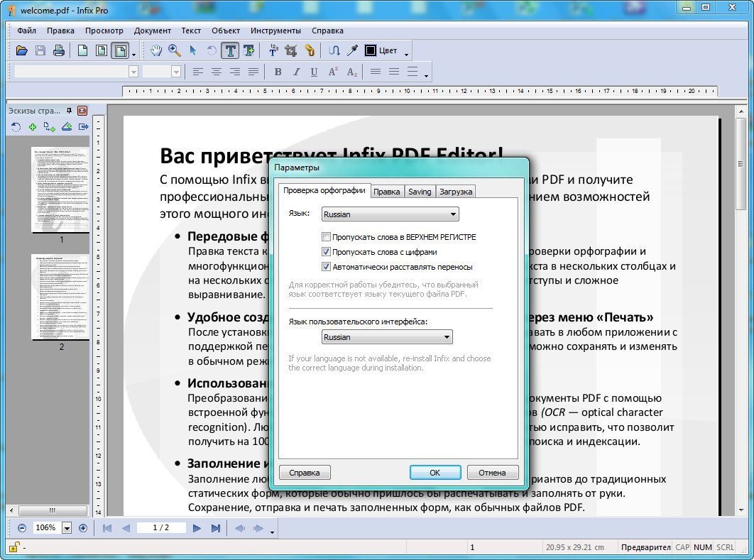This screenshot has width=754, height=560.
Task: Pin the page thumbnails panel
Action: tap(70, 111)
